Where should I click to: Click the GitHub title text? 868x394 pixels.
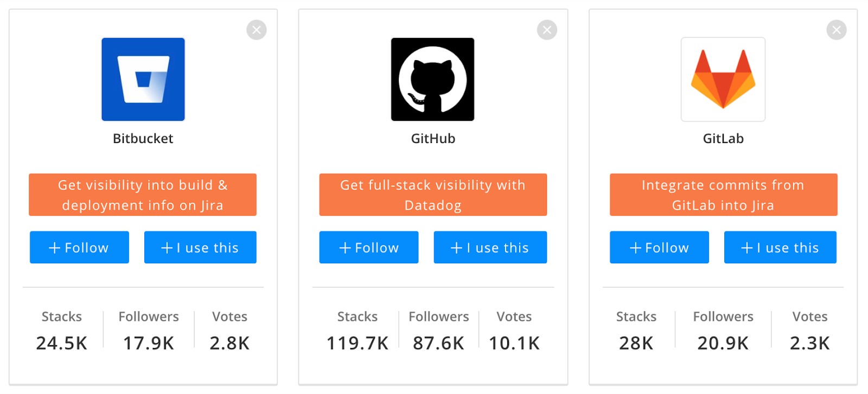(x=433, y=139)
